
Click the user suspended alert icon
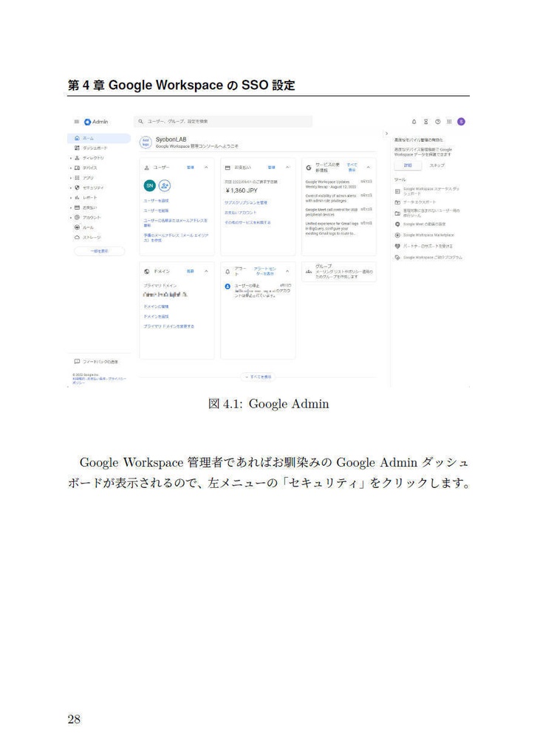pos(228,286)
